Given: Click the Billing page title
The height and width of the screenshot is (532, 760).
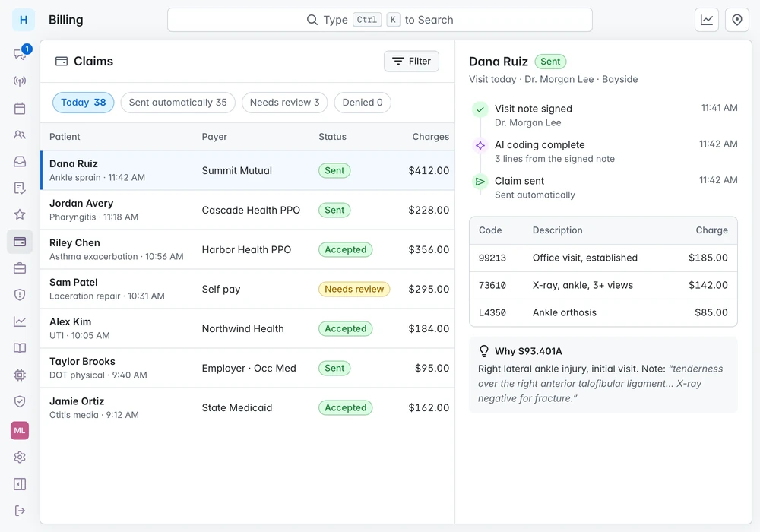Looking at the screenshot, I should click(66, 20).
